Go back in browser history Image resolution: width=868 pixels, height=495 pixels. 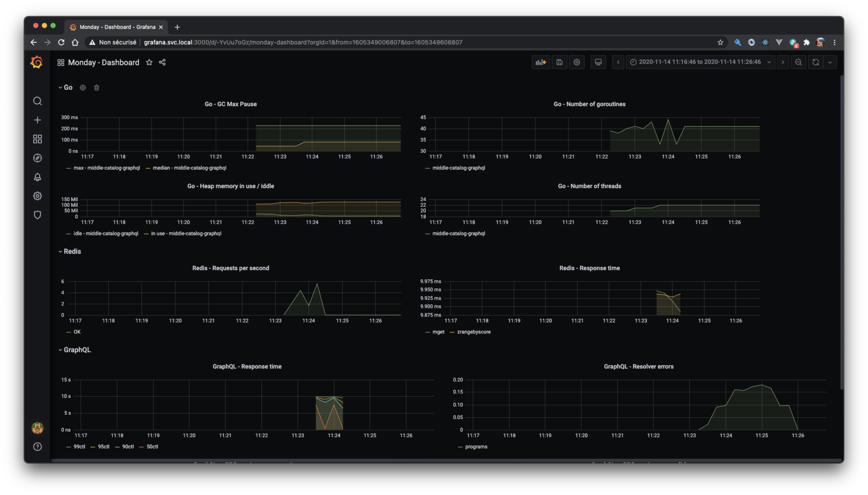coord(33,43)
